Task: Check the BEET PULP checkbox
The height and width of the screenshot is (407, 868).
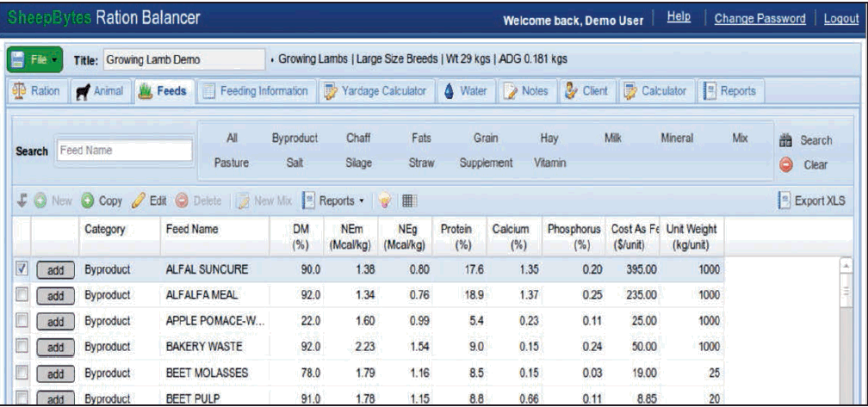Action: pos(22,398)
